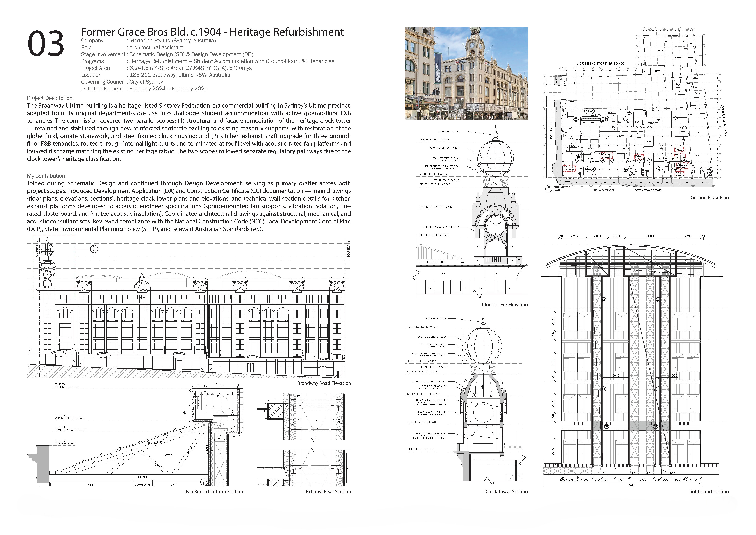The image size is (756, 535).
Task: Click the 'My Contribution:' subheading
Action: [x=46, y=176]
